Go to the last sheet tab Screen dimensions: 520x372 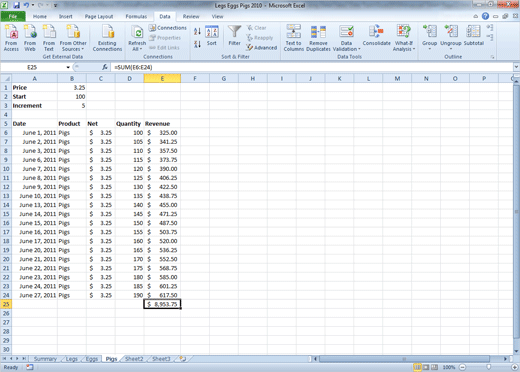click(24, 359)
